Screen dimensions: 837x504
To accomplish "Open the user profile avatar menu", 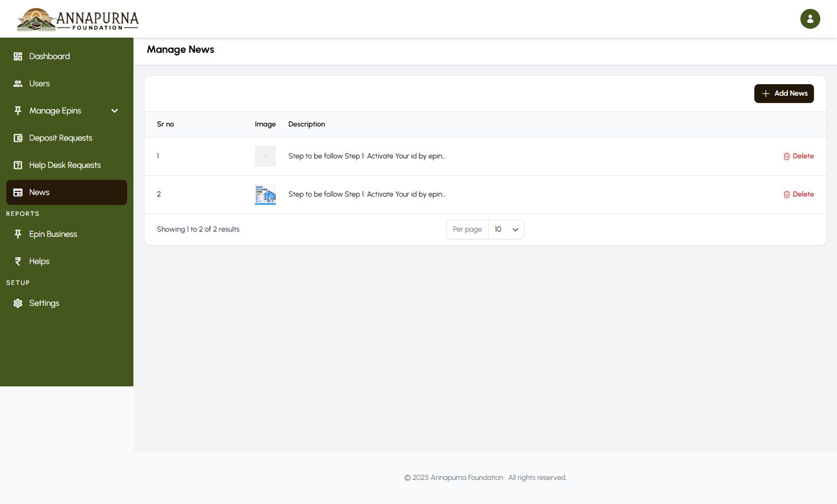I will (x=810, y=19).
